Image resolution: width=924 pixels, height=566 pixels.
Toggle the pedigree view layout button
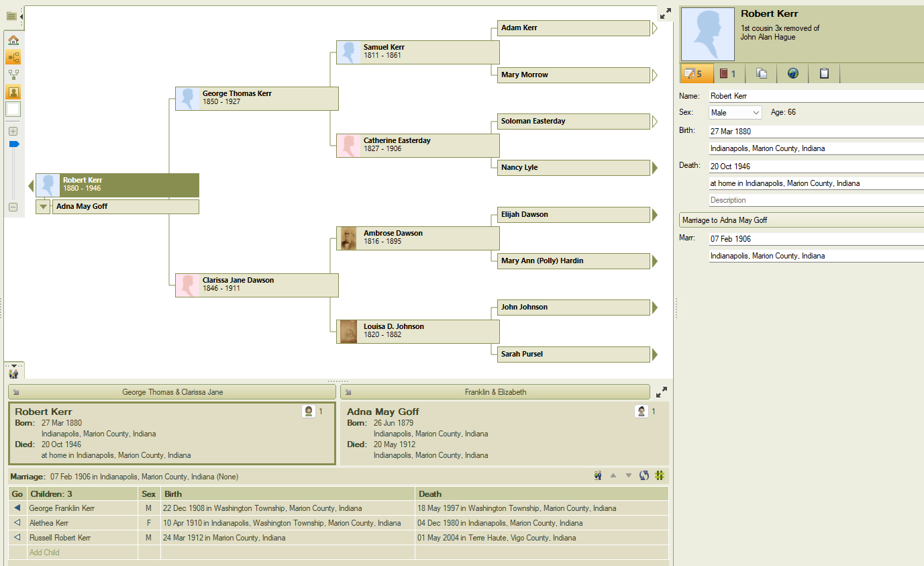(x=13, y=58)
